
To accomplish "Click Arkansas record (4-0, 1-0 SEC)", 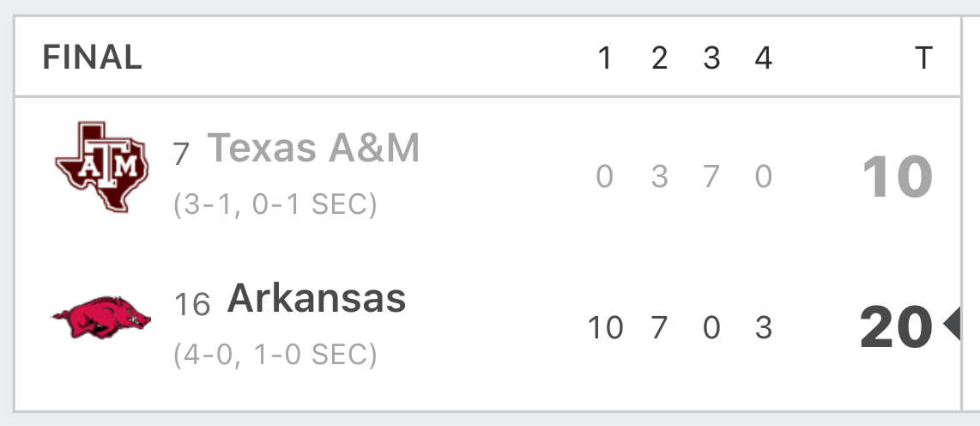I will pos(275,355).
